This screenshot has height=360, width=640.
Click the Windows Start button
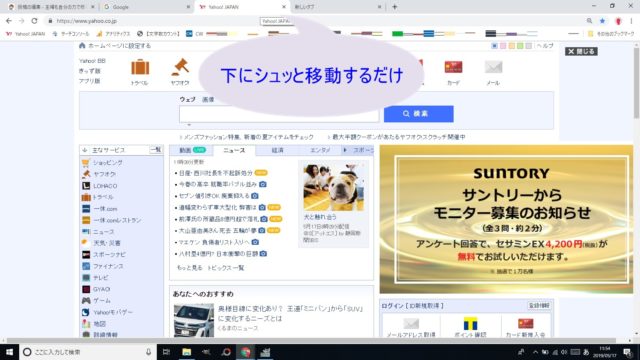pos(9,352)
